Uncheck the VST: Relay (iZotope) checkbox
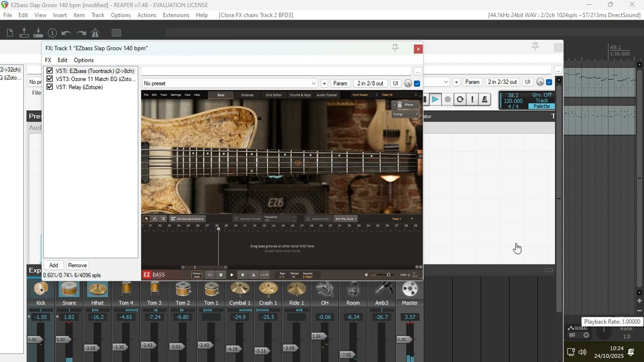The width and height of the screenshot is (644, 362). point(50,87)
